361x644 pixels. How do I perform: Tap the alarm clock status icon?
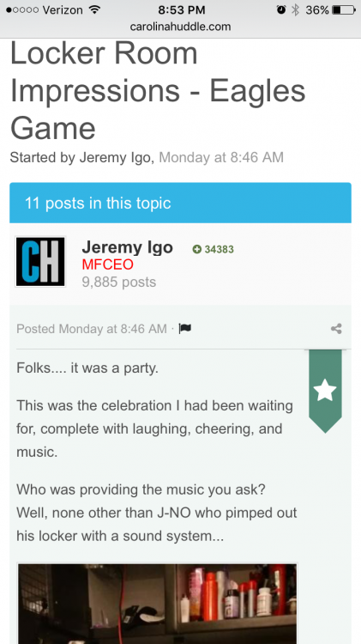(281, 9)
